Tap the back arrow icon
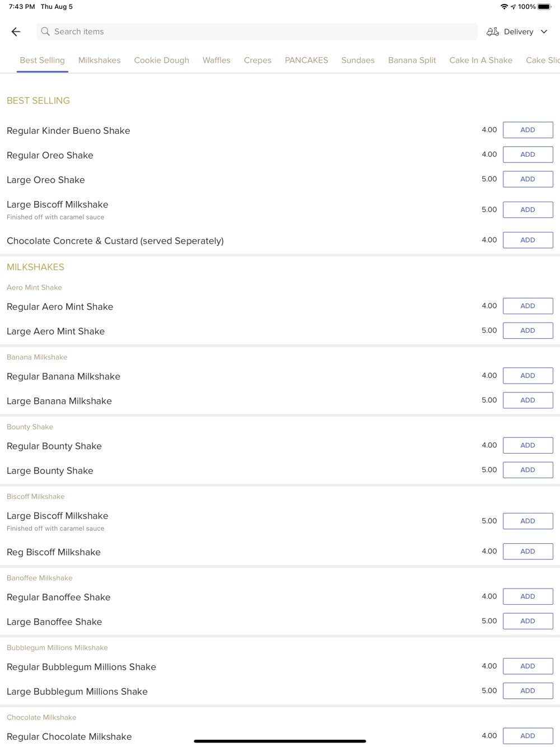This screenshot has width=560, height=747. [x=16, y=32]
